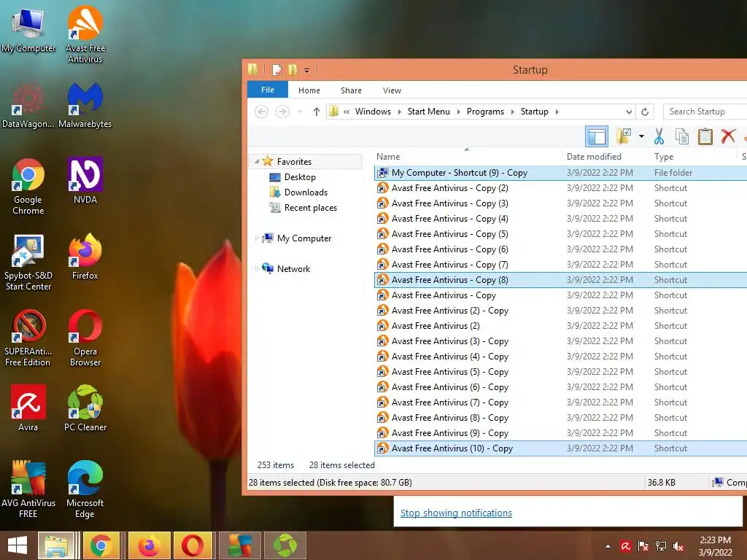Open the recent locations dropdown arrow

(x=300, y=112)
